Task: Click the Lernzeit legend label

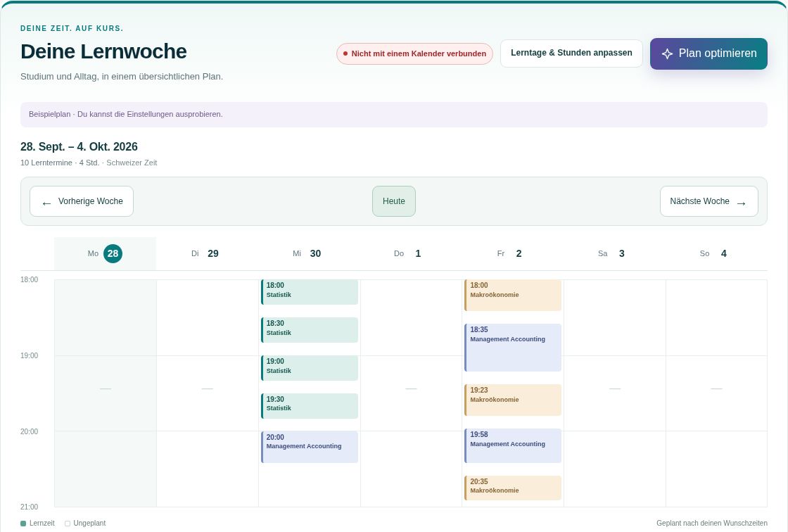Action: (42, 524)
